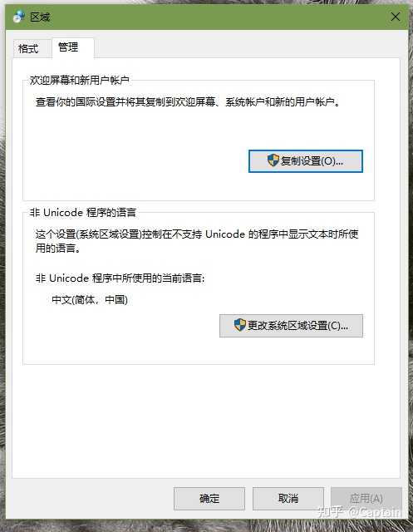Click the 查看你的国际设置 description text
Viewport: 413px width, 532px height.
(x=188, y=101)
